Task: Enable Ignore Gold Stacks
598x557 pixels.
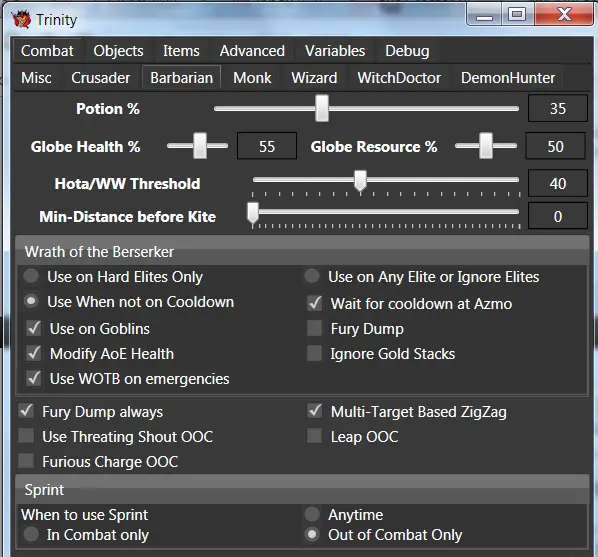Action: tap(315, 353)
